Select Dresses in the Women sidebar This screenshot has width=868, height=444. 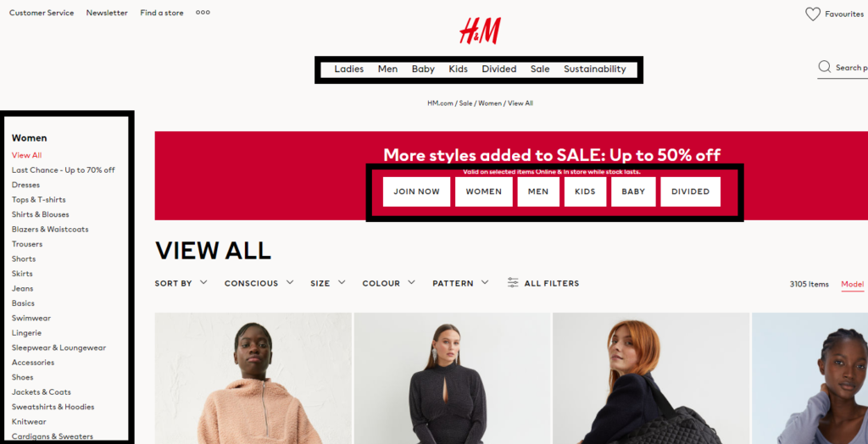click(x=25, y=185)
